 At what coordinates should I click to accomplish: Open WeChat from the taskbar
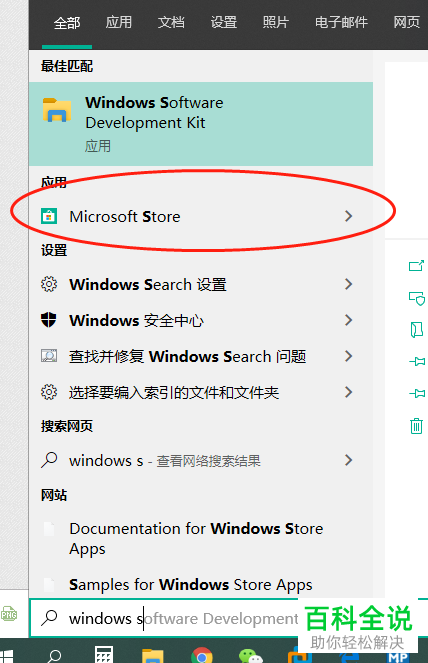250,656
